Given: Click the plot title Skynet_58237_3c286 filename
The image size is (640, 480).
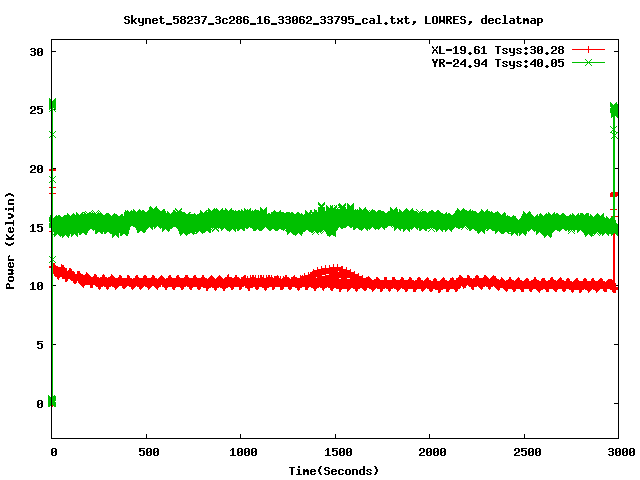Looking at the screenshot, I should pyautogui.click(x=333, y=20).
